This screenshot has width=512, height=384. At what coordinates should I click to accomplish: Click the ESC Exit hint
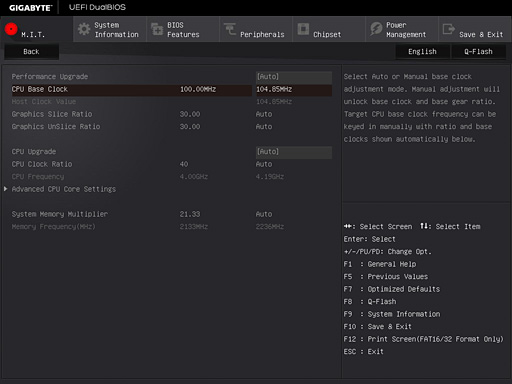pyautogui.click(x=364, y=352)
